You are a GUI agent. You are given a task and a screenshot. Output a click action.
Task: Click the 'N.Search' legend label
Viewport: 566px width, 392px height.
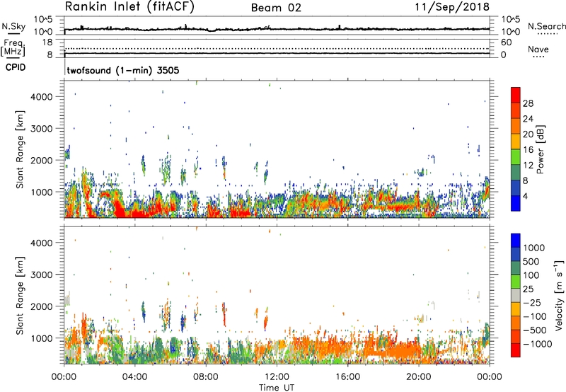(546, 26)
